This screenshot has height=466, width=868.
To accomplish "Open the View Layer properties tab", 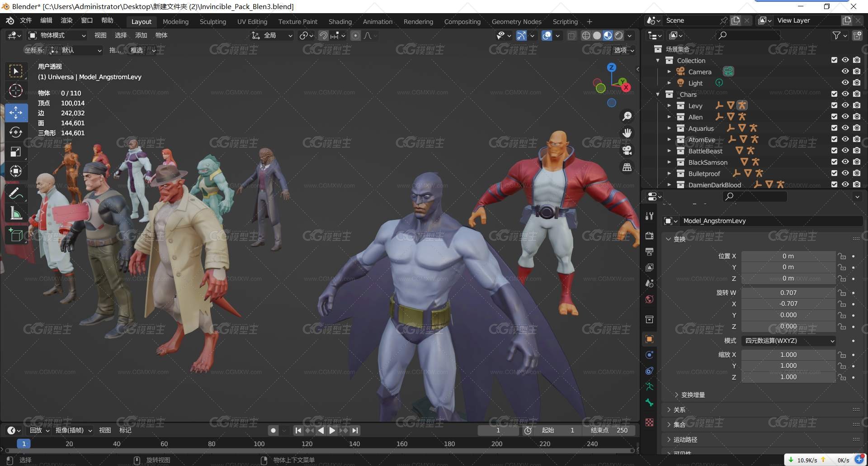I will pyautogui.click(x=650, y=267).
